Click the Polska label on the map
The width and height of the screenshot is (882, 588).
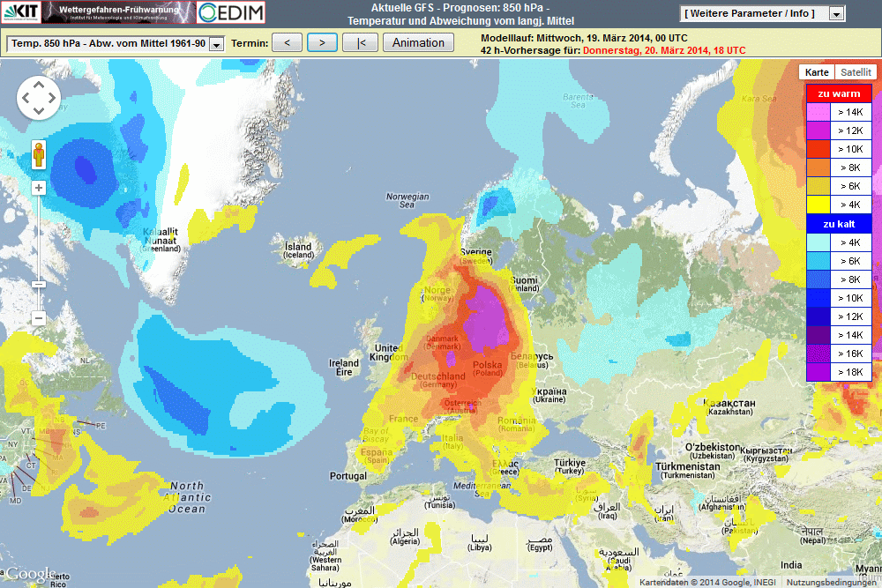pos(487,368)
